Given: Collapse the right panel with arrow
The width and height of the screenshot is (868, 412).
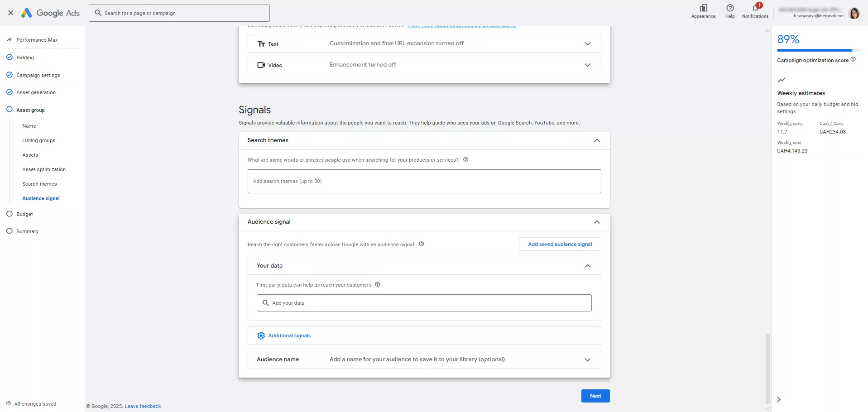Looking at the screenshot, I should pos(779,399).
